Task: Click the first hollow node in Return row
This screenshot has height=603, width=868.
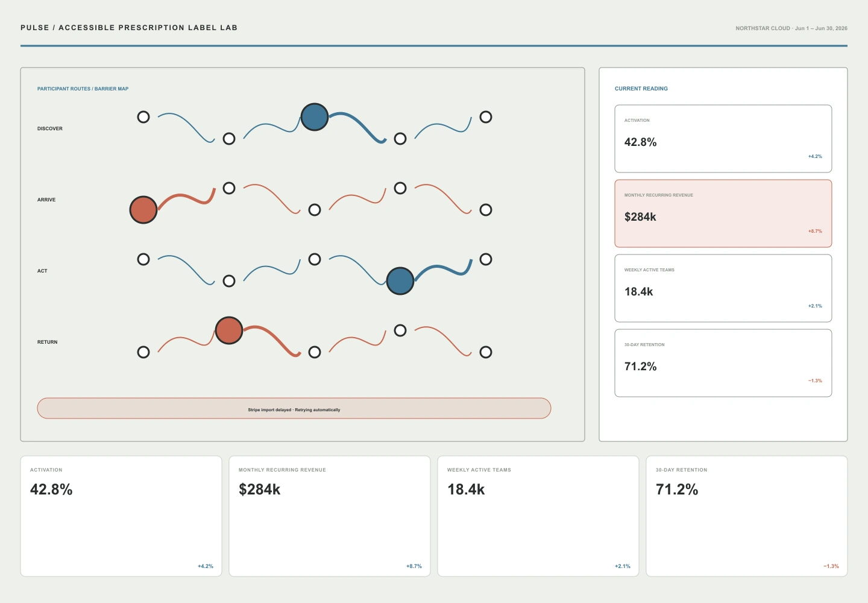Action: click(143, 352)
